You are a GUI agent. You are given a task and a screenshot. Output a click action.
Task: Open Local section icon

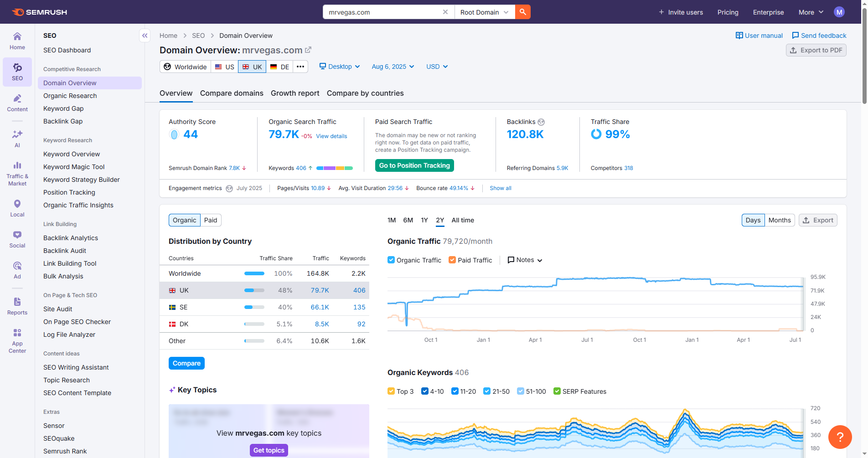17,208
